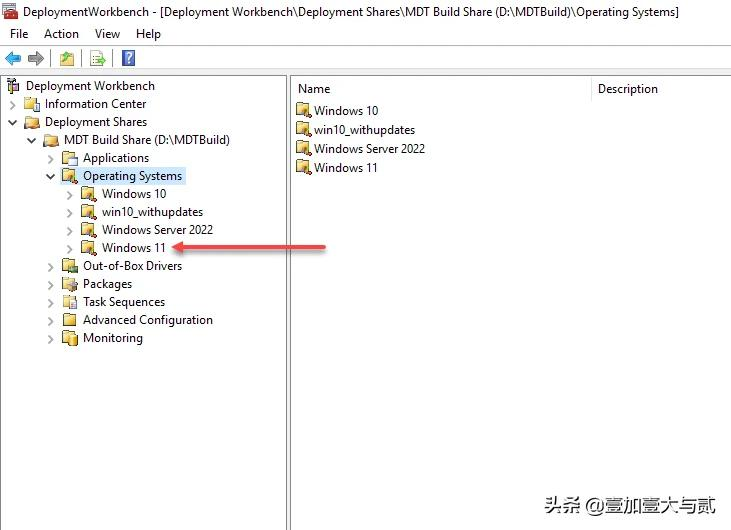
Task: Expand the Windows Server 2022 tree folder
Action: pyautogui.click(x=69, y=231)
